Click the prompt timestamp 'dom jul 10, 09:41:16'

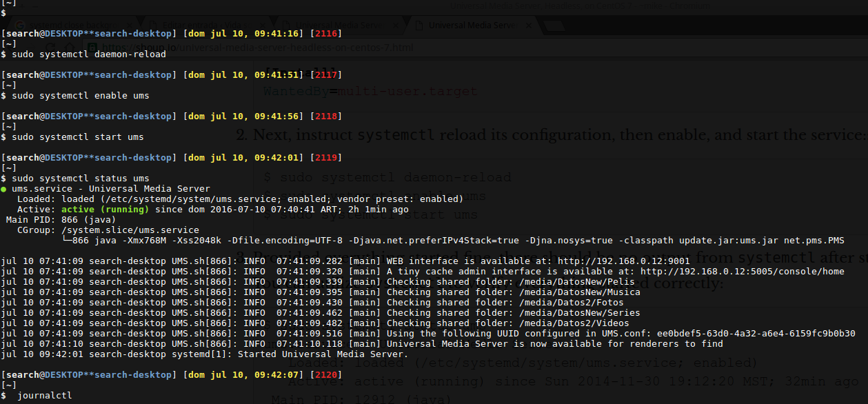pos(243,33)
